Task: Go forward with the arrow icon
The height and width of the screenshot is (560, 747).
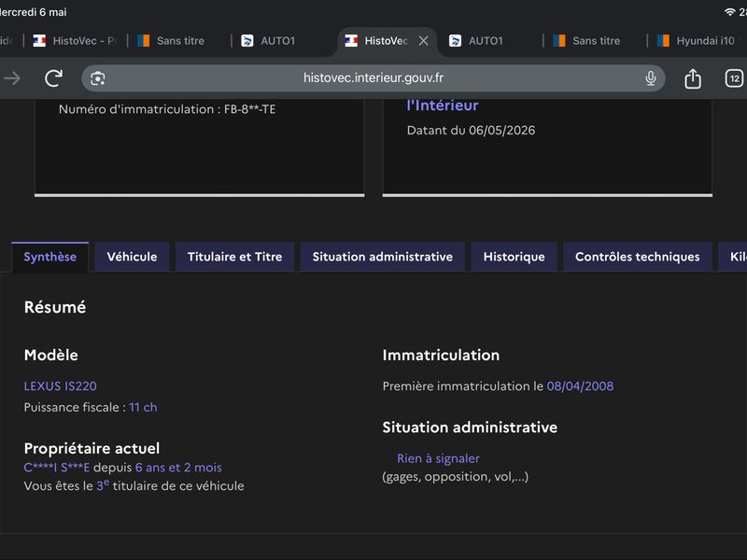Action: click(12, 78)
